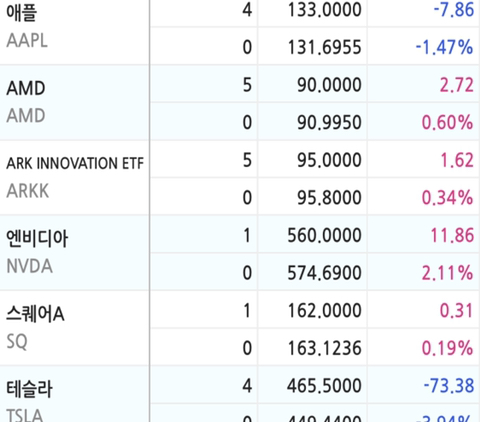The height and width of the screenshot is (422, 480).
Task: Click Tesla loss value -73.38
Action: click(449, 386)
